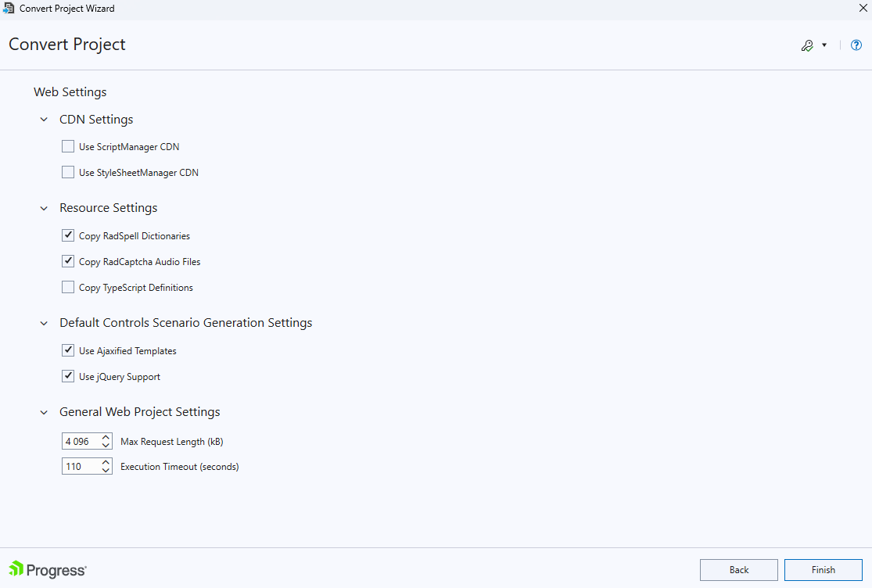Click the Convert Project Wizard title bar icon
The height and width of the screenshot is (588, 872).
coord(9,8)
